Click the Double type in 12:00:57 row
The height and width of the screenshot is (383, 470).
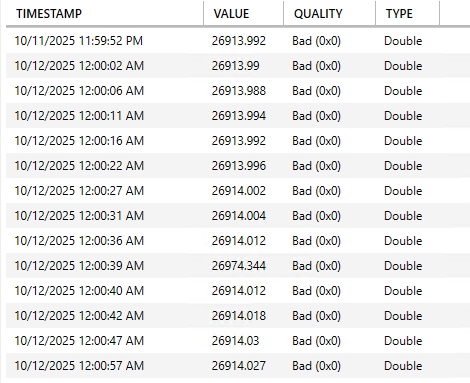pos(403,366)
